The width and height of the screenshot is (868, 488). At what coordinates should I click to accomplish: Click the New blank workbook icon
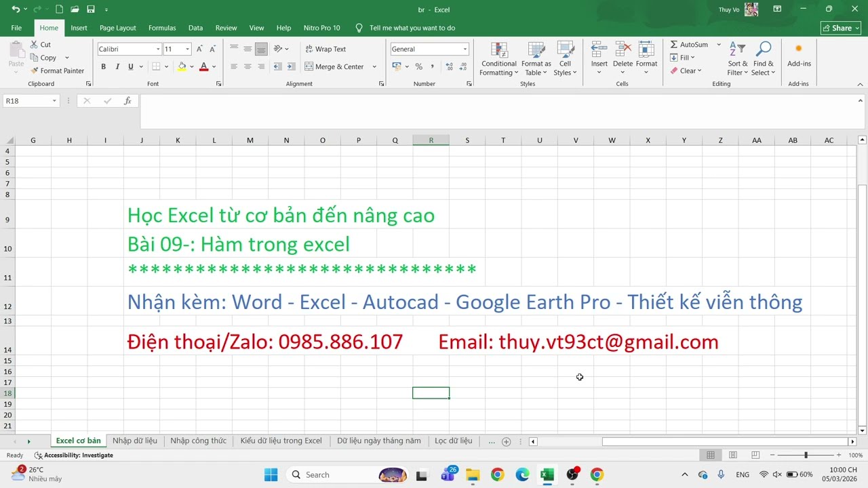[x=59, y=9]
